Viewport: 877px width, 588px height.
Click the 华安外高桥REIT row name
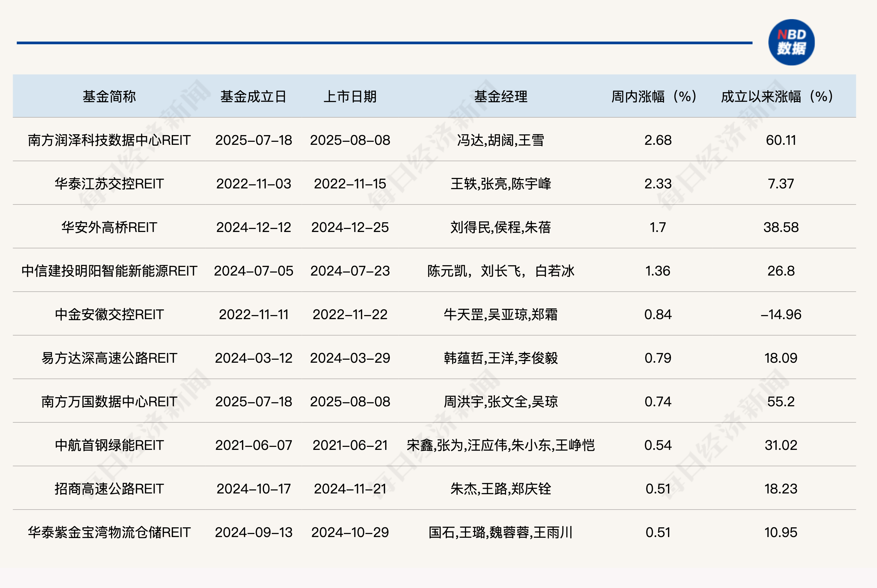(109, 227)
